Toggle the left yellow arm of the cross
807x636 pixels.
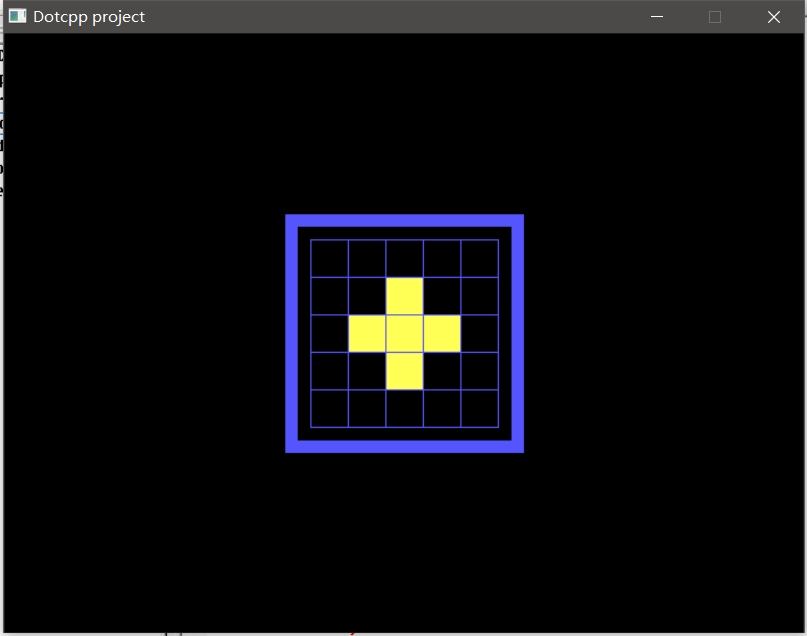coord(367,333)
